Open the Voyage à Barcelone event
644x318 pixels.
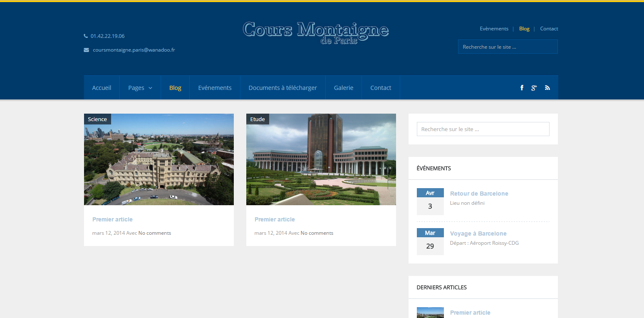[x=478, y=234]
